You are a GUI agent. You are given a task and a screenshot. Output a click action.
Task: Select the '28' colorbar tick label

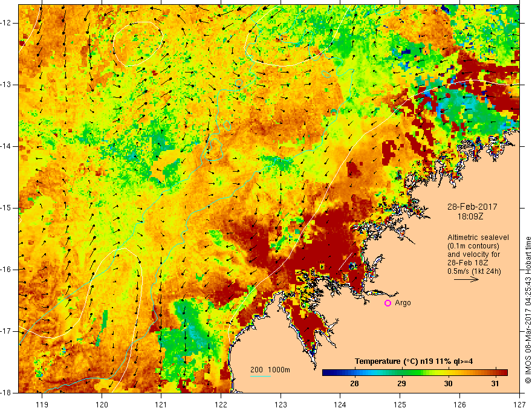click(354, 384)
